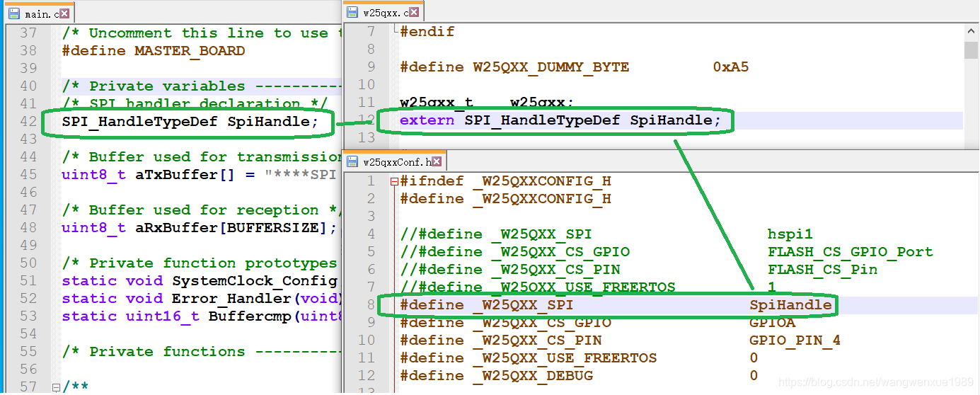Viewport: 980px width, 395px height.
Task: Click the scroll up arrow in the w25qxx.c pane
Action: click(971, 32)
